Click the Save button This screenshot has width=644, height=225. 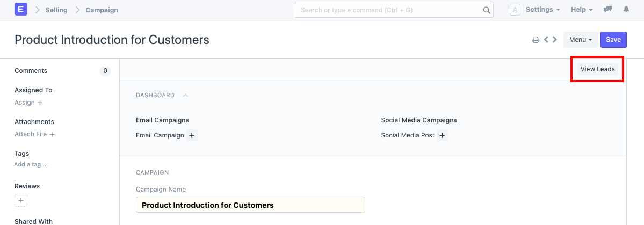pyautogui.click(x=613, y=40)
